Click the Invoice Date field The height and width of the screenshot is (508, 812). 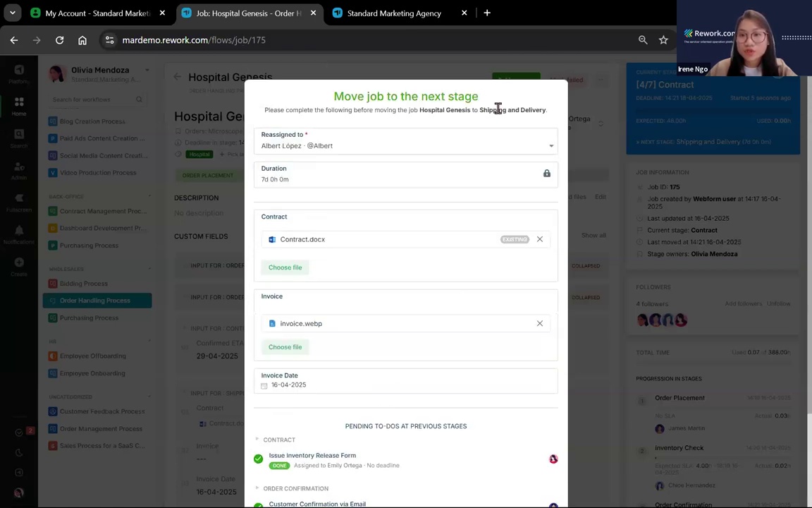click(x=405, y=380)
